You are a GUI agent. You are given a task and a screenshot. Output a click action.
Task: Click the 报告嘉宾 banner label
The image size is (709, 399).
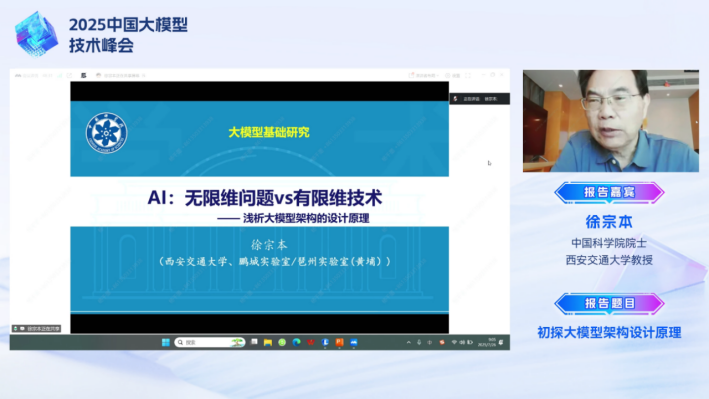pyautogui.click(x=609, y=192)
